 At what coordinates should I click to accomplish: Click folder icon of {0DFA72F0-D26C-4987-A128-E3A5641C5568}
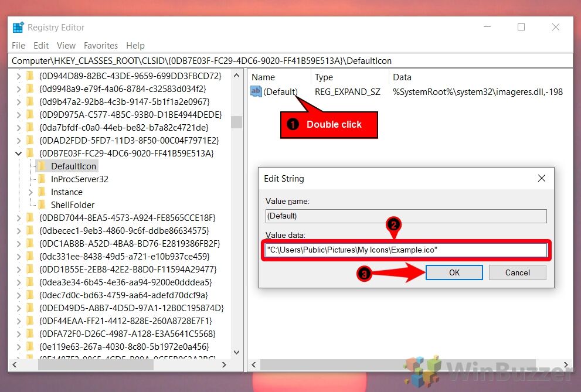[x=30, y=333]
